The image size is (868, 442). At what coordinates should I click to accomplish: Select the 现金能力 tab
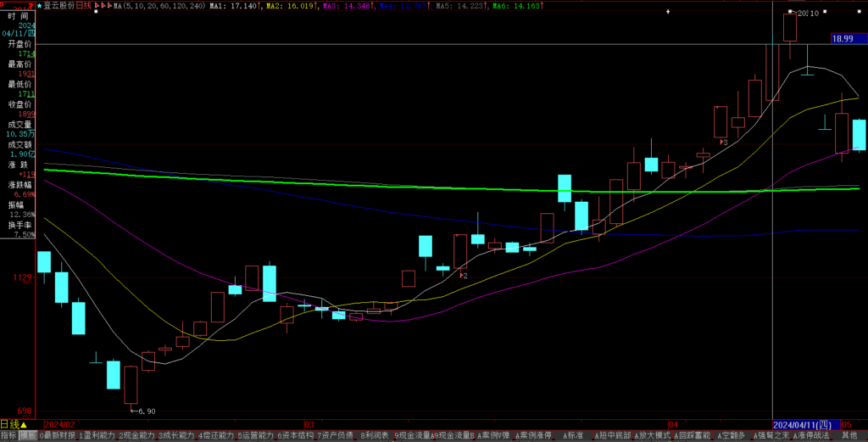tap(136, 435)
